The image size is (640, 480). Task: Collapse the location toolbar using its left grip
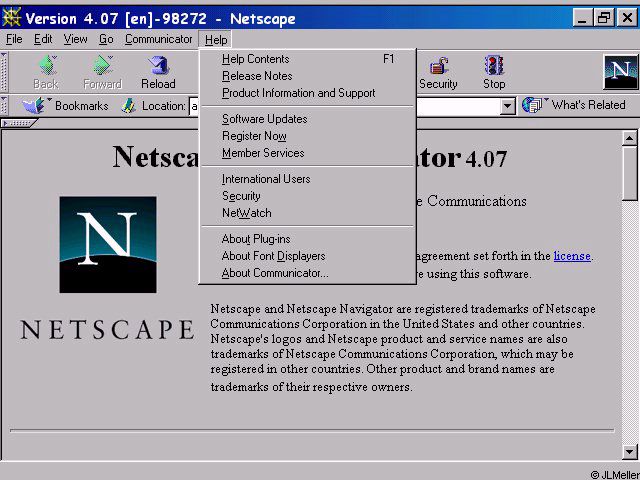click(4, 106)
